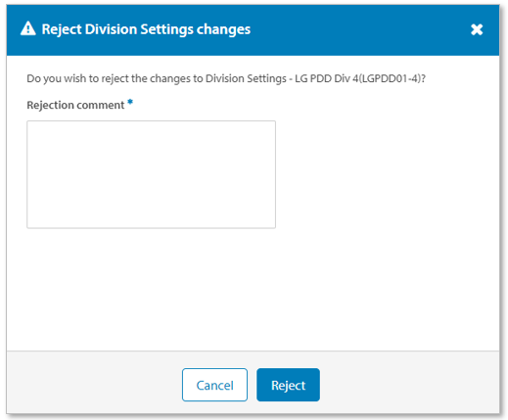Click the word Reject in the dialog title
The image size is (508, 420).
pyautogui.click(x=62, y=29)
